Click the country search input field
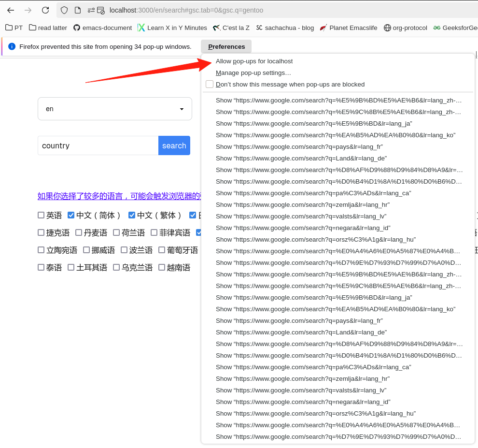 [98, 145]
